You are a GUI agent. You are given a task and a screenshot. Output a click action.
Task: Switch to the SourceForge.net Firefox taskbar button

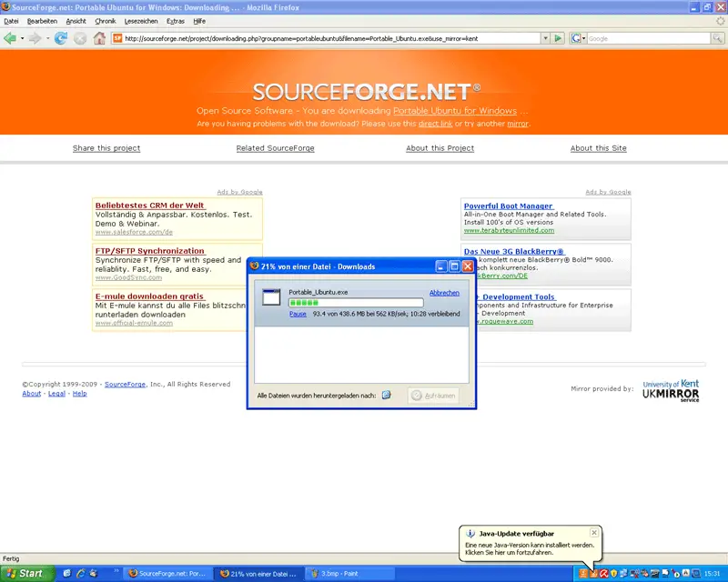pyautogui.click(x=168, y=574)
